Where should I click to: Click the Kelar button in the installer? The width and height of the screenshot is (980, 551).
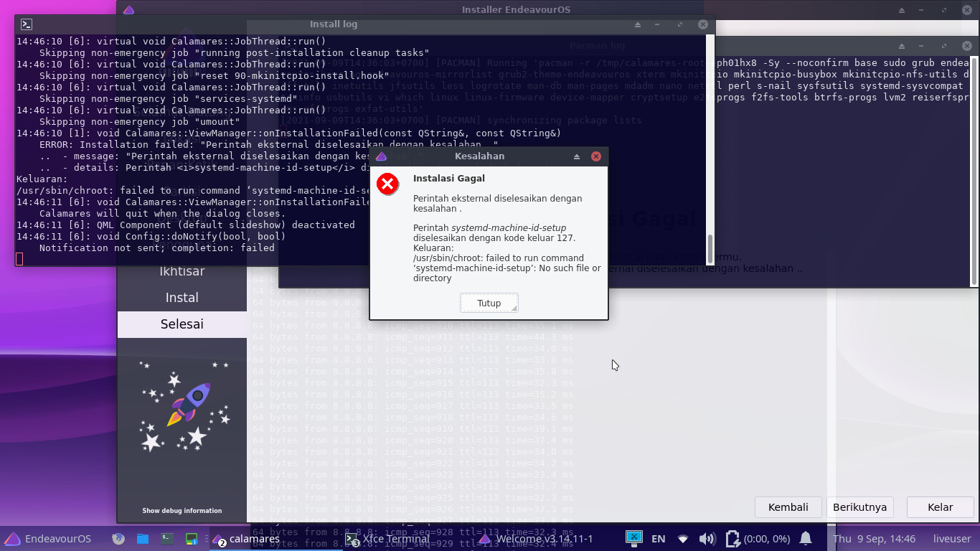point(940,507)
